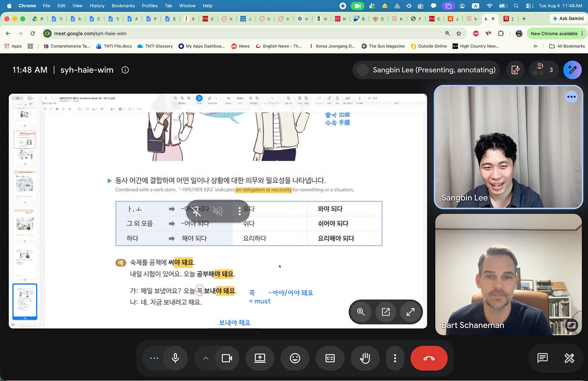
Task: Send a reaction with the emoji button
Action: 295,358
